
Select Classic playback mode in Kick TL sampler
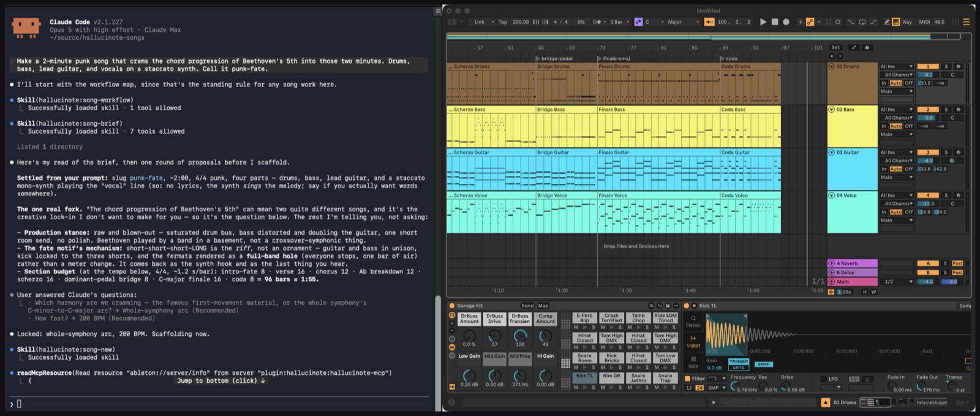693,321
